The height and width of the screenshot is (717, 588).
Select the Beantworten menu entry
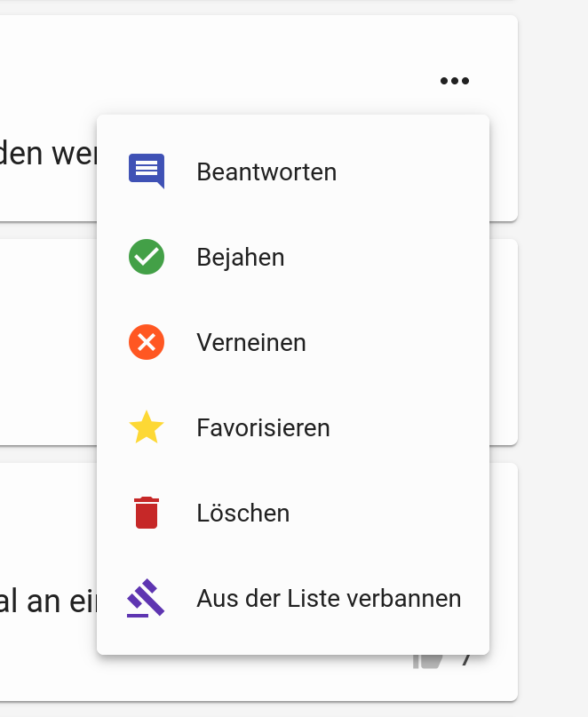(x=266, y=171)
